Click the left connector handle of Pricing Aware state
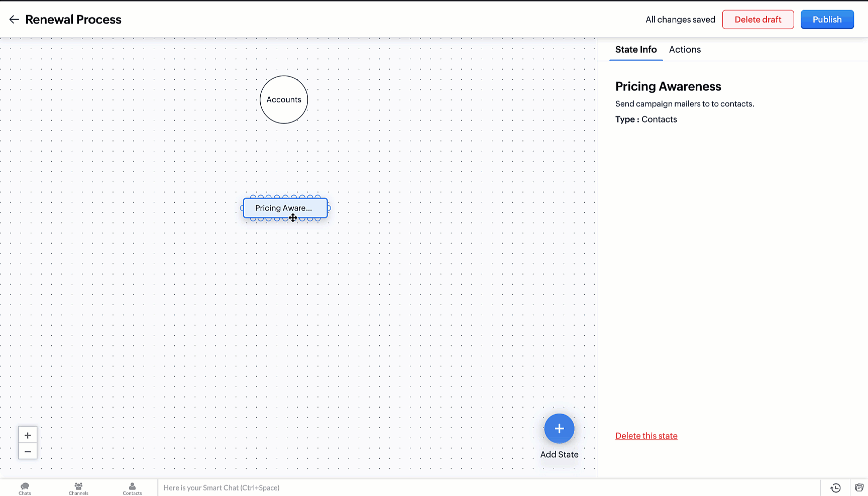This screenshot has height=496, width=868. click(x=242, y=208)
